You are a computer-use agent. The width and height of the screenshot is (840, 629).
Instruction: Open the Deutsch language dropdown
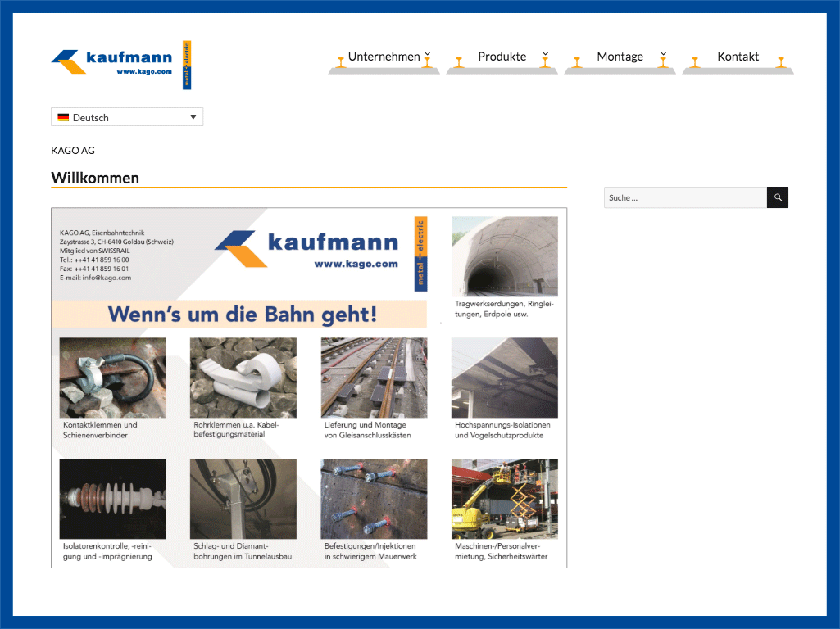(x=127, y=117)
